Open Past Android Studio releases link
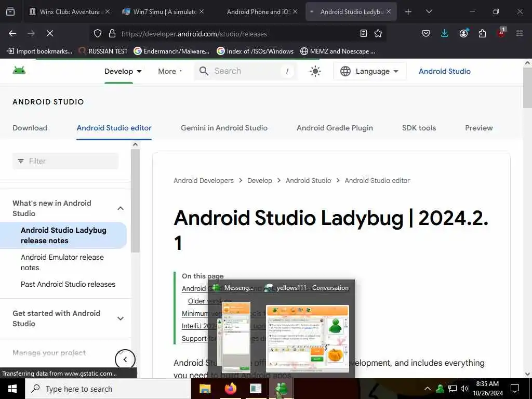This screenshot has width=532, height=399. 68,284
